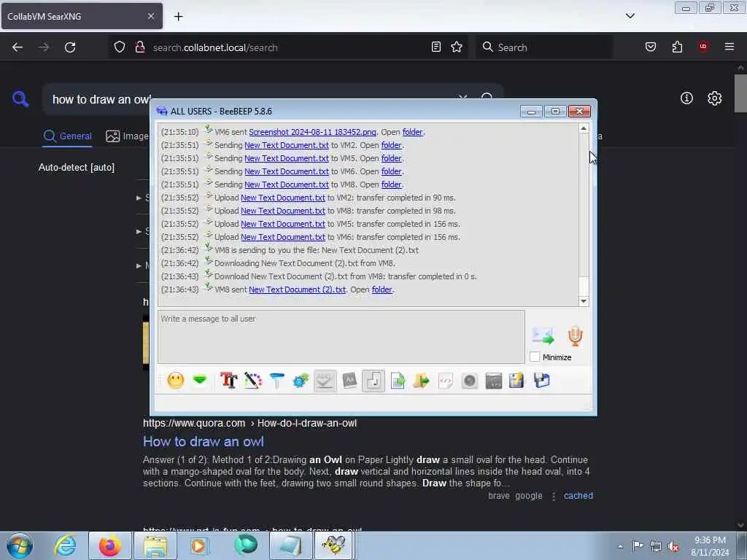Go back in Firefox browser

[18, 47]
